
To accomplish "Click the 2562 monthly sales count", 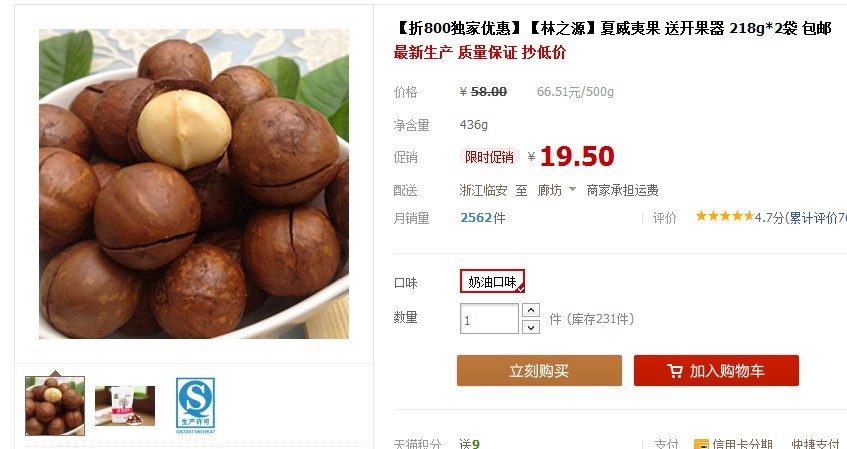I will click(x=476, y=218).
